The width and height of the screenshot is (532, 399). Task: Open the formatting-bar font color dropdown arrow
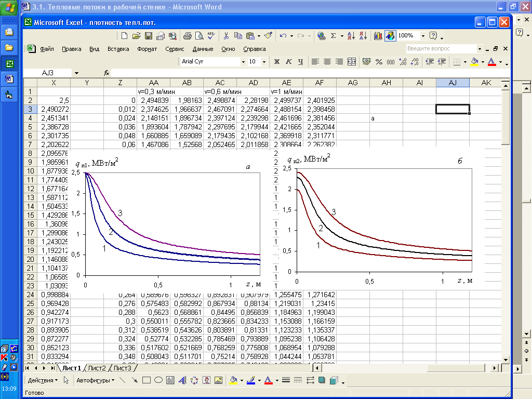500,62
